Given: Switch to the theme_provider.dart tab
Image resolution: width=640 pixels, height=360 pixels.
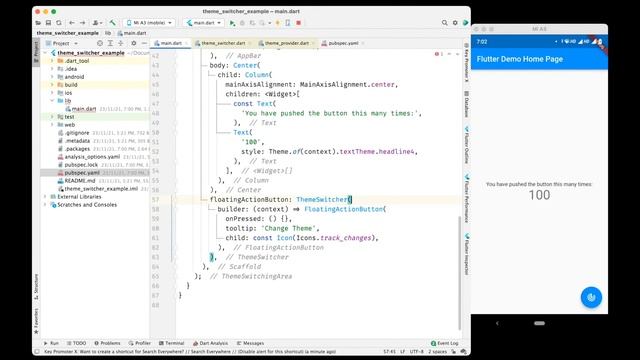Looking at the screenshot, I should point(287,43).
